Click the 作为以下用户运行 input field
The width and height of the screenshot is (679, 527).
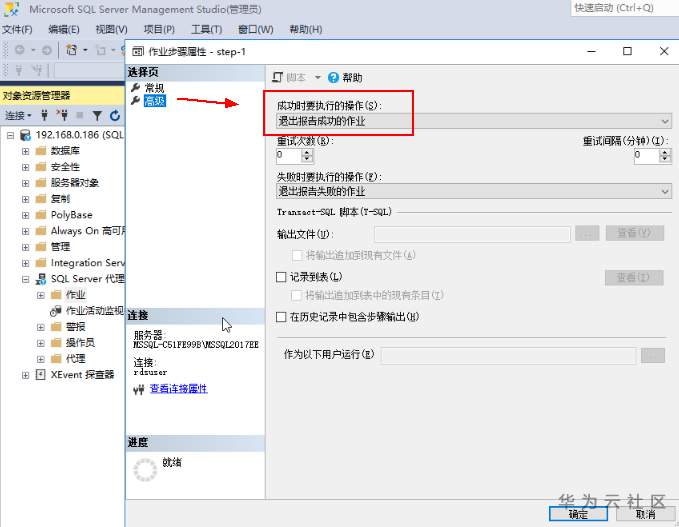point(508,356)
